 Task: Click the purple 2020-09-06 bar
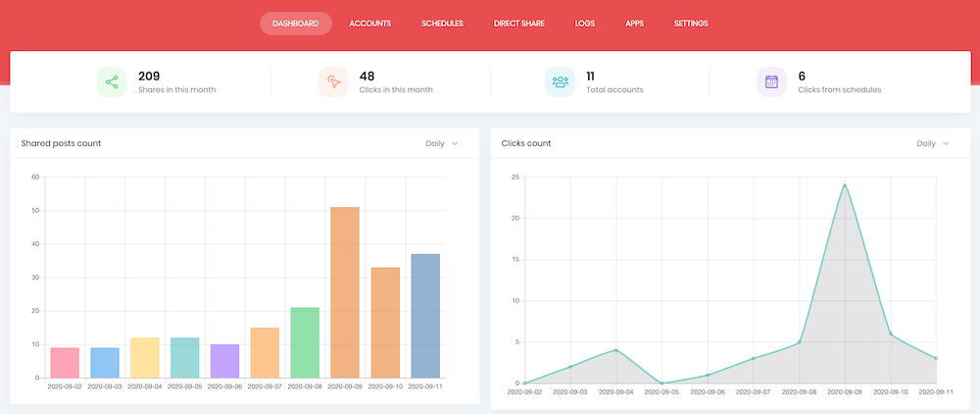pos(225,361)
